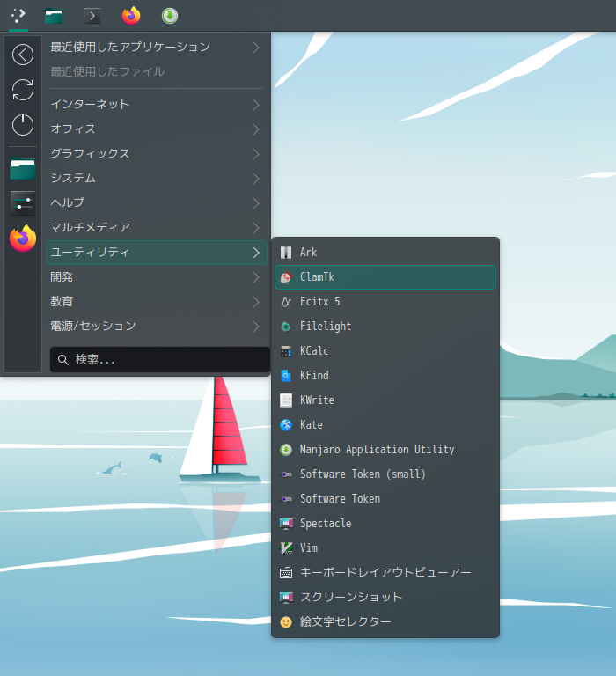Click the キーボードレイアウトビューアー keyboard icon

point(286,572)
